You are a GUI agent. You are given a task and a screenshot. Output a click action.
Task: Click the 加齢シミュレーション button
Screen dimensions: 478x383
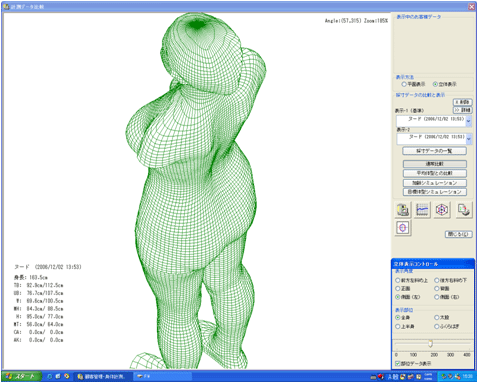[x=434, y=183]
